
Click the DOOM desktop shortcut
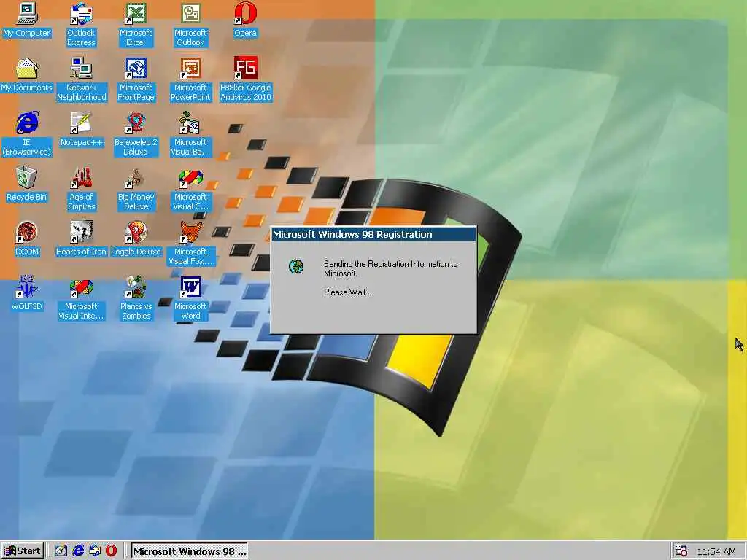click(x=27, y=239)
